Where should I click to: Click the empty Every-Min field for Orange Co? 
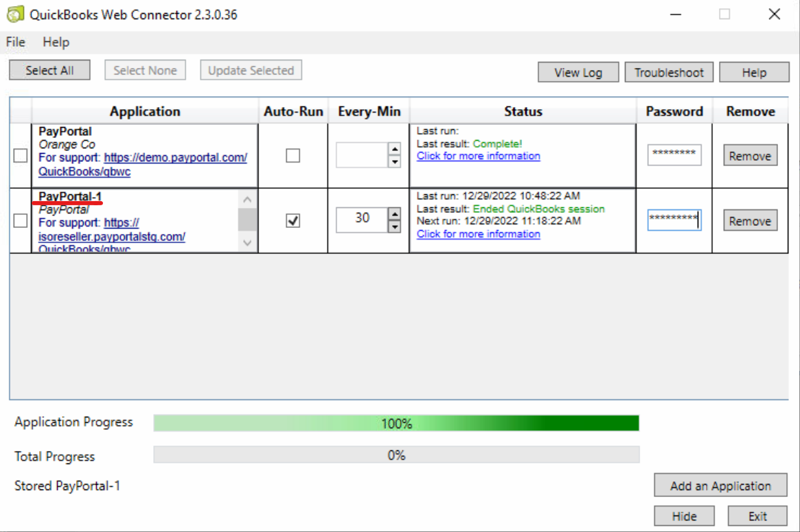coord(362,155)
